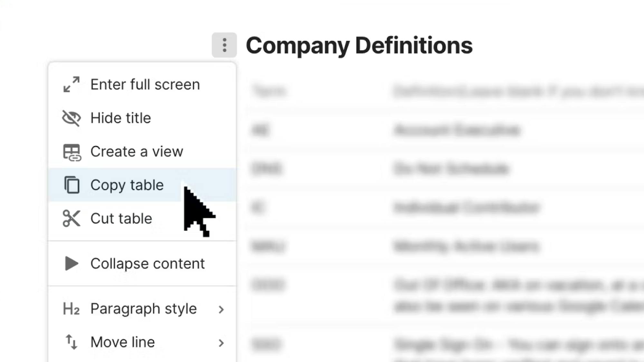Select Cut table menu entry
Image resolution: width=644 pixels, height=362 pixels.
pyautogui.click(x=121, y=219)
